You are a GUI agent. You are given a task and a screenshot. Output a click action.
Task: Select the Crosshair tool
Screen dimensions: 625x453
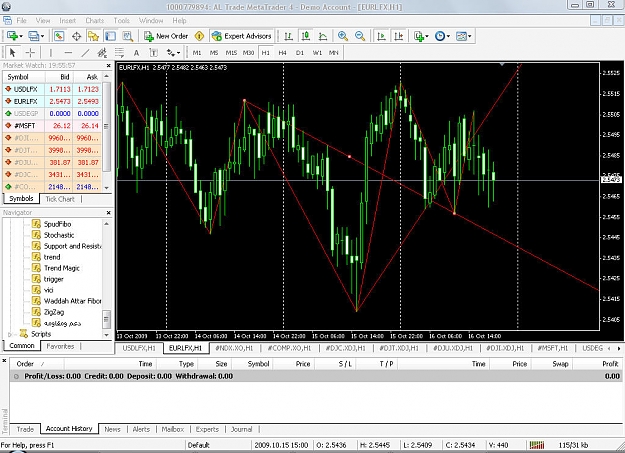click(30, 53)
